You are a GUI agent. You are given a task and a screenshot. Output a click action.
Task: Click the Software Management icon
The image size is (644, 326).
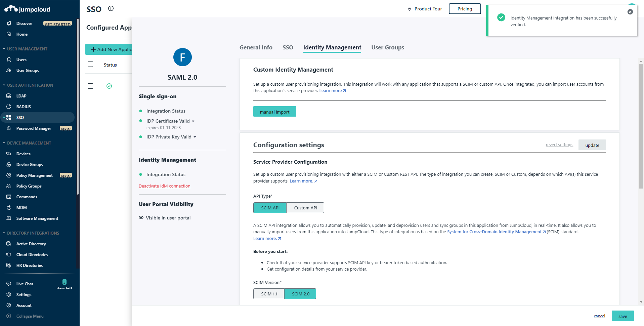click(x=9, y=218)
